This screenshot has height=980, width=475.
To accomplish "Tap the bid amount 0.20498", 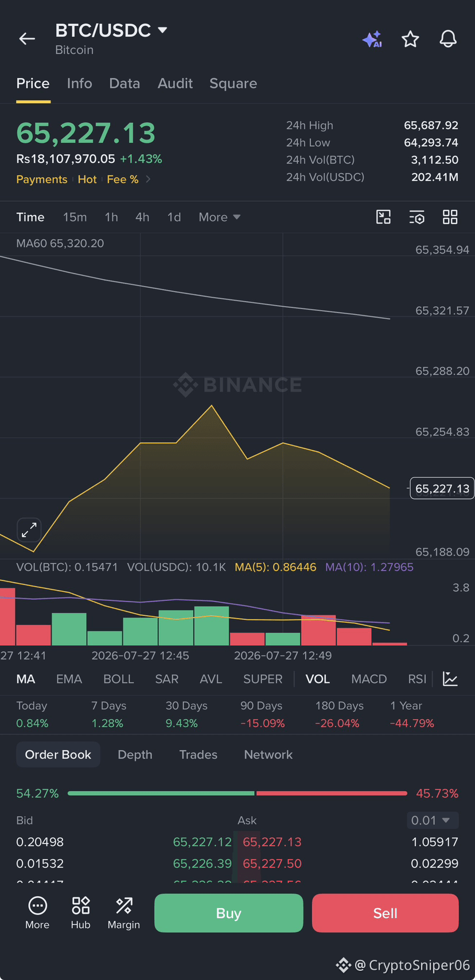I will coord(40,842).
